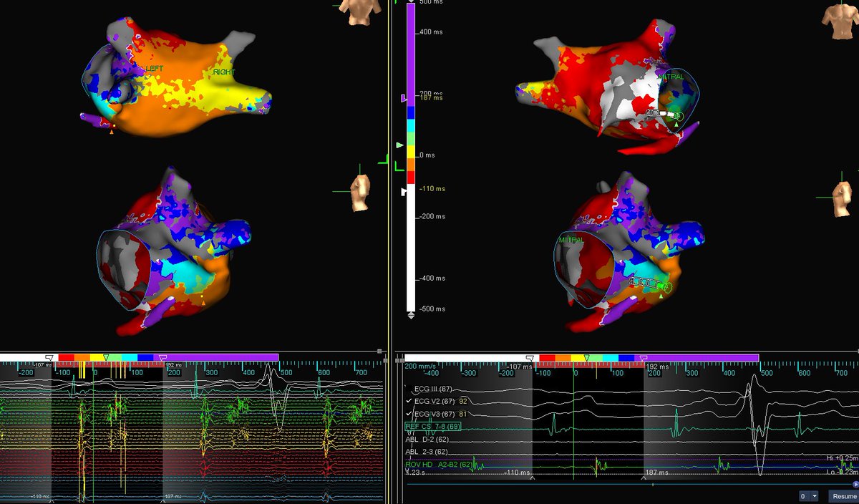
Task: Click the green triangle marker on color bar
Action: (x=402, y=144)
